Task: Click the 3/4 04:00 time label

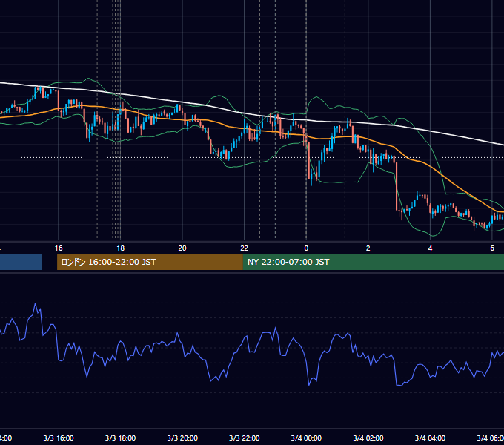Action: (430, 438)
